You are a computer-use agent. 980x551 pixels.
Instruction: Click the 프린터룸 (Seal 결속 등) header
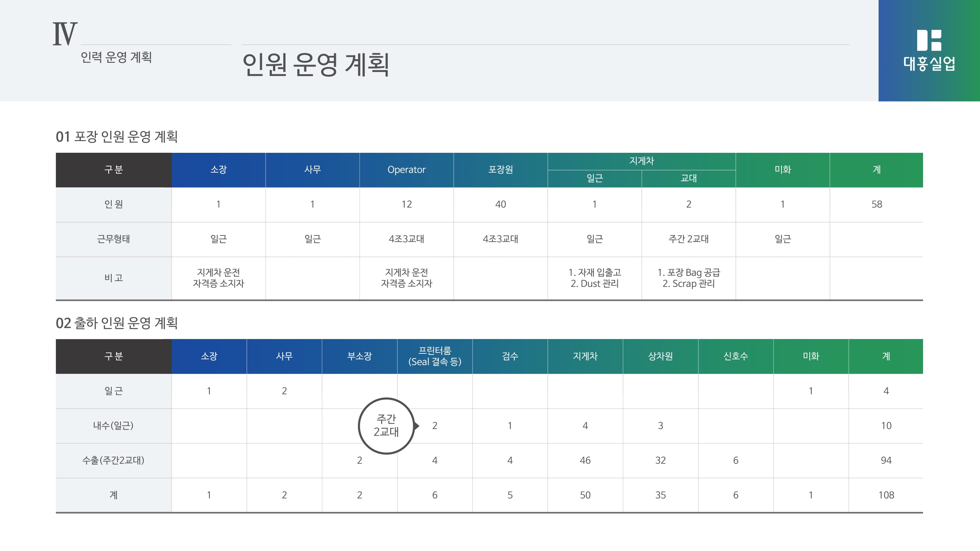click(434, 356)
